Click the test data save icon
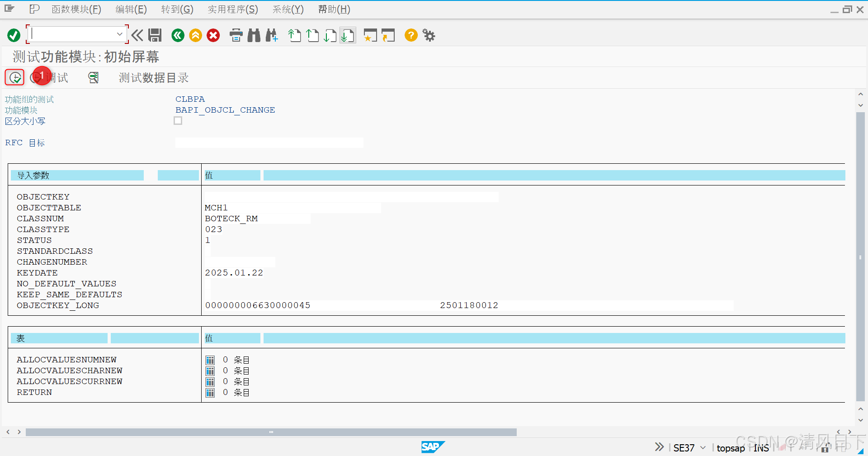 (x=94, y=78)
